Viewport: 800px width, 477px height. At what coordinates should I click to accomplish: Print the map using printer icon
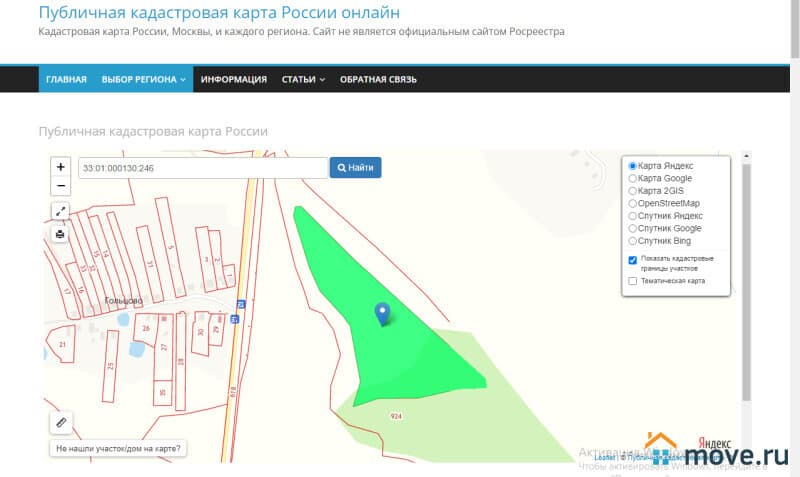point(60,234)
